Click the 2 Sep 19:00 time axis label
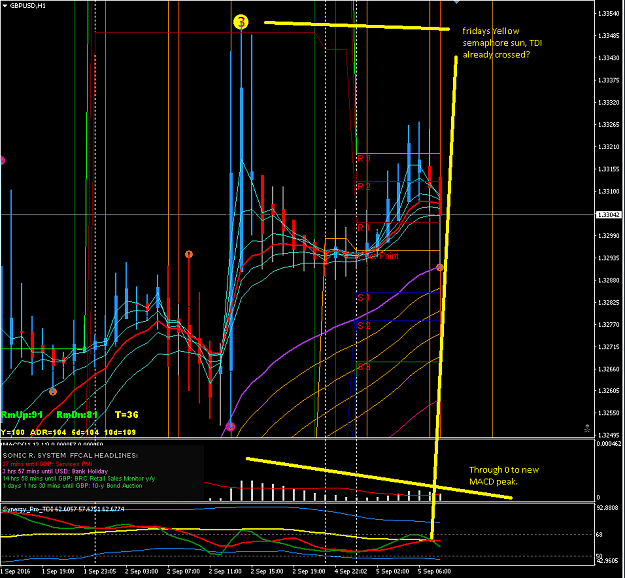The height and width of the screenshot is (578, 625). click(309, 572)
